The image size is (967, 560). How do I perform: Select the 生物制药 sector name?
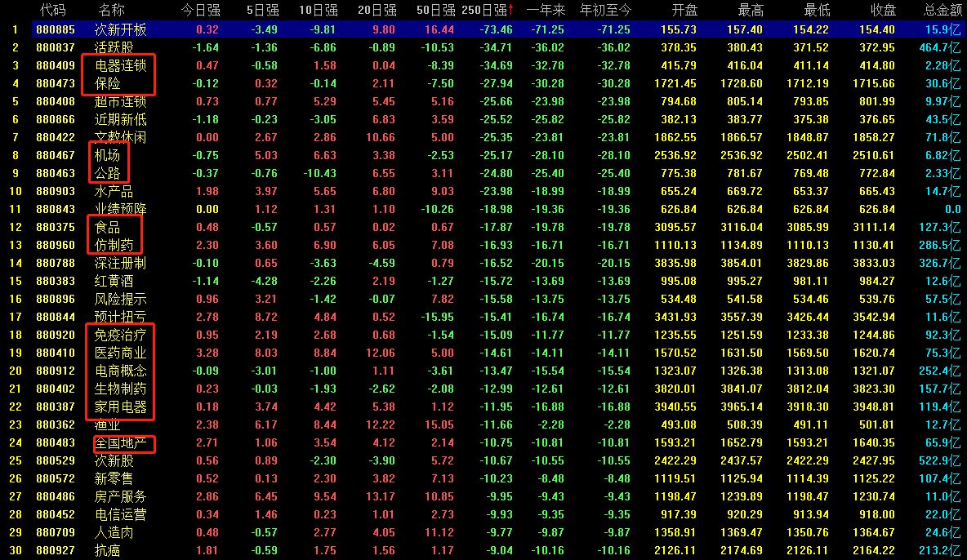[120, 389]
